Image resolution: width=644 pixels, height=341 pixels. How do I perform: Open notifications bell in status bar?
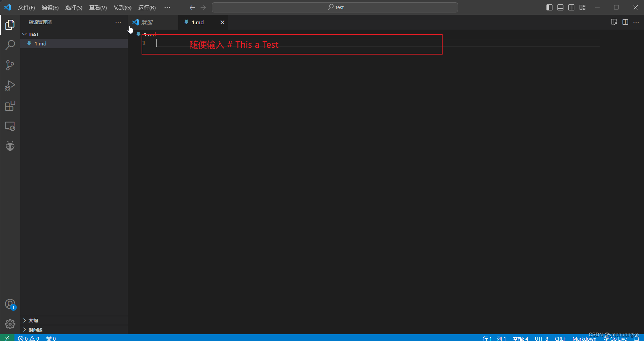pyautogui.click(x=637, y=339)
